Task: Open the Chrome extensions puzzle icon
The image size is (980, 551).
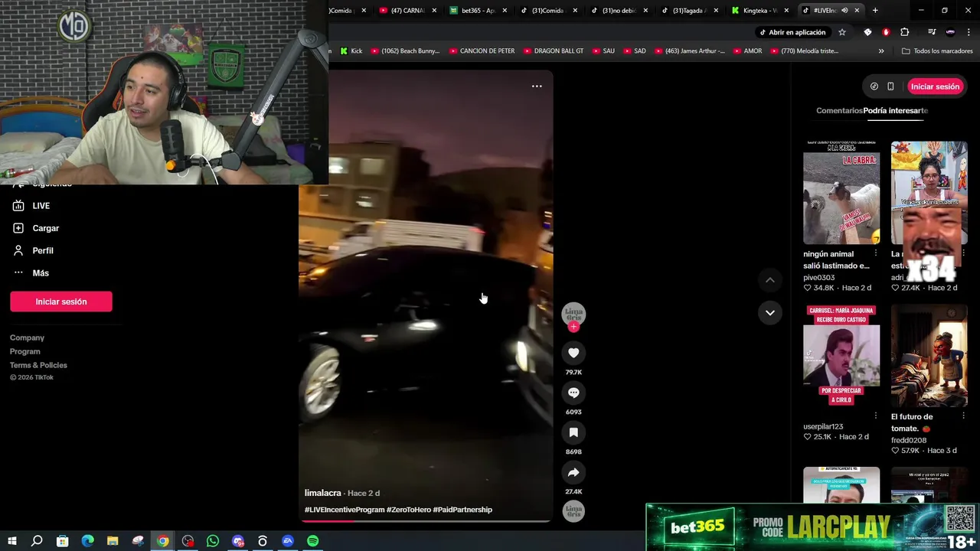Action: 905,32
